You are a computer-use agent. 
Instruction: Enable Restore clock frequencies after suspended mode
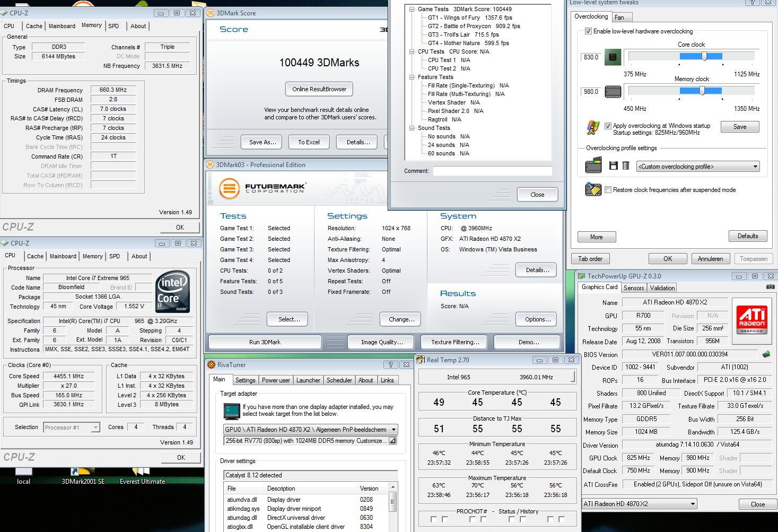point(608,189)
